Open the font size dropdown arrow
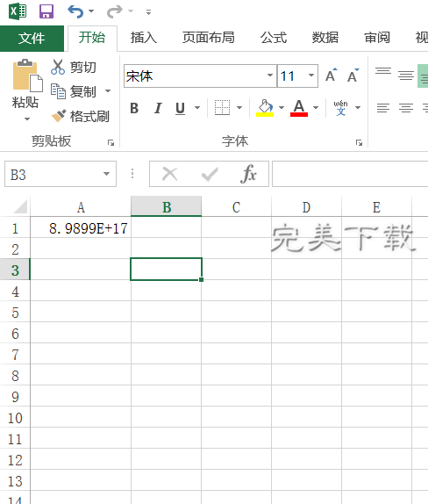Image resolution: width=428 pixels, height=504 pixels. point(311,76)
